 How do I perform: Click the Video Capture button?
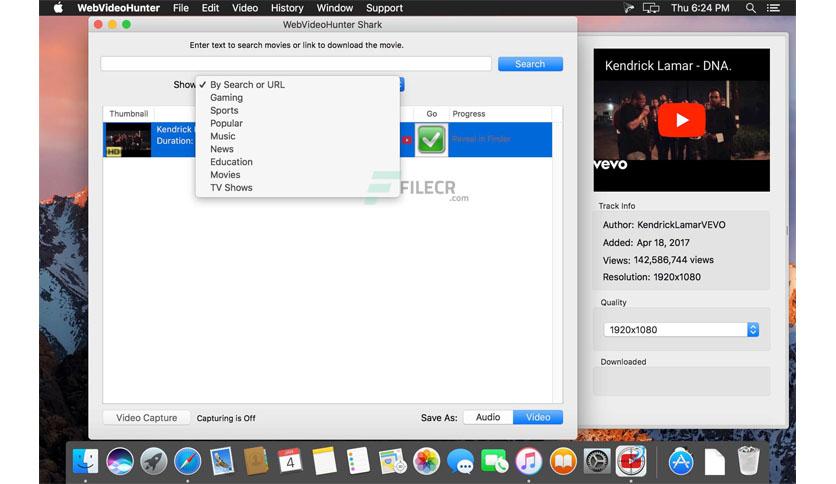[x=147, y=418]
